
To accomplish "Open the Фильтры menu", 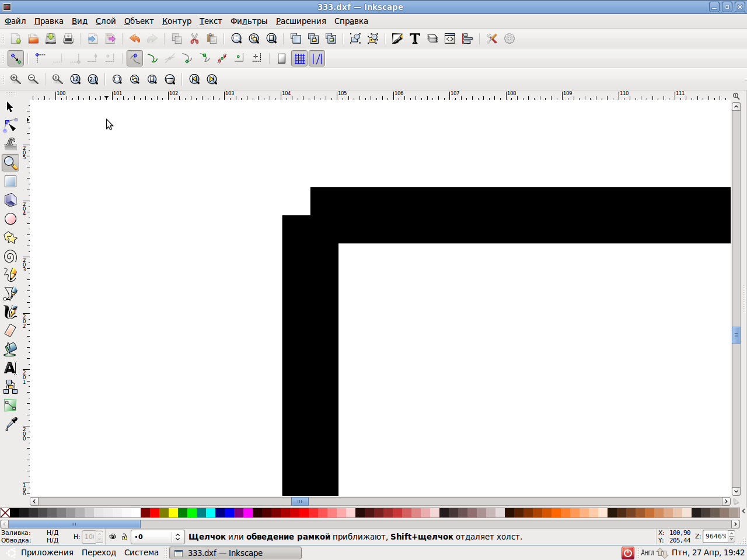I will coord(249,21).
